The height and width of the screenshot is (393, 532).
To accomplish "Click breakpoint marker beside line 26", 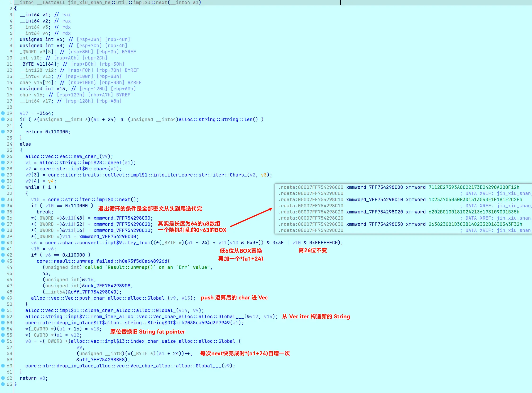I will (x=3, y=156).
